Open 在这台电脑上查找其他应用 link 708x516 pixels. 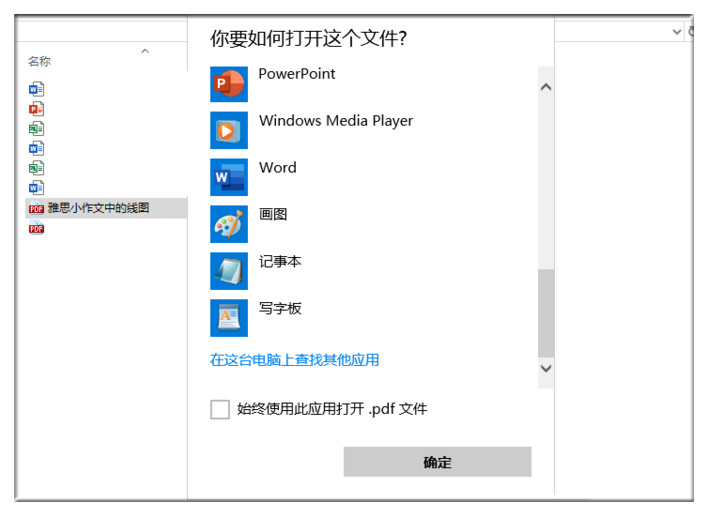pos(294,360)
